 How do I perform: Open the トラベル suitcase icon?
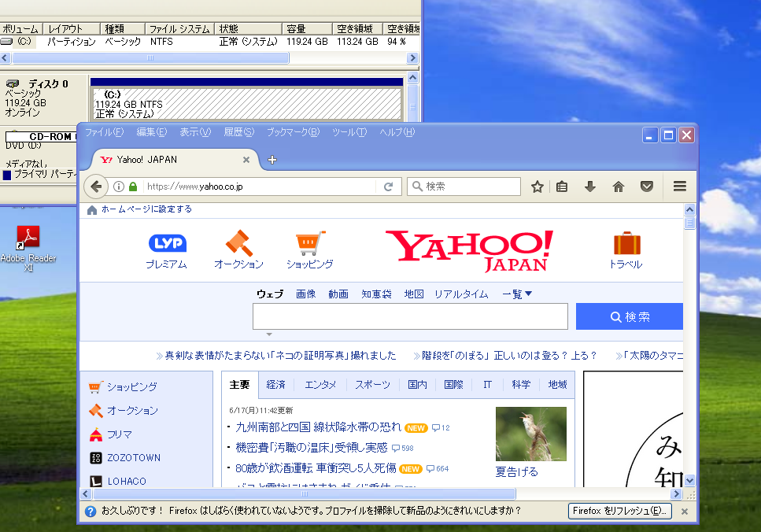pyautogui.click(x=626, y=243)
